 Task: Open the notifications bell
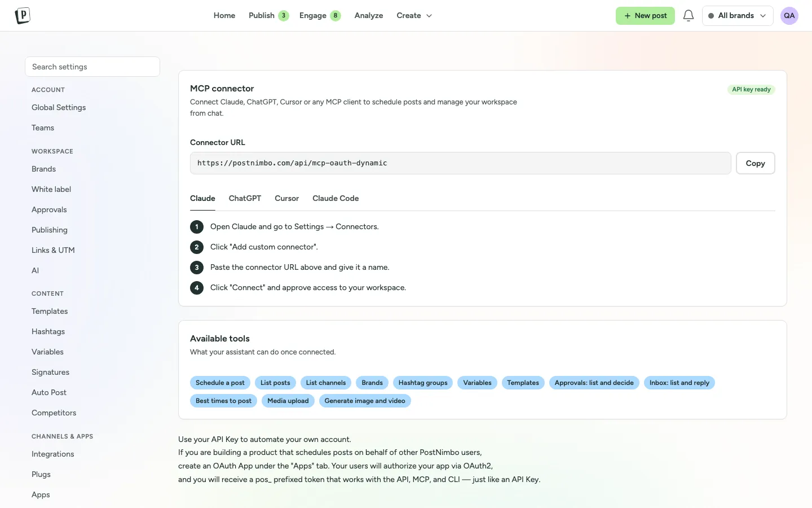coord(689,16)
